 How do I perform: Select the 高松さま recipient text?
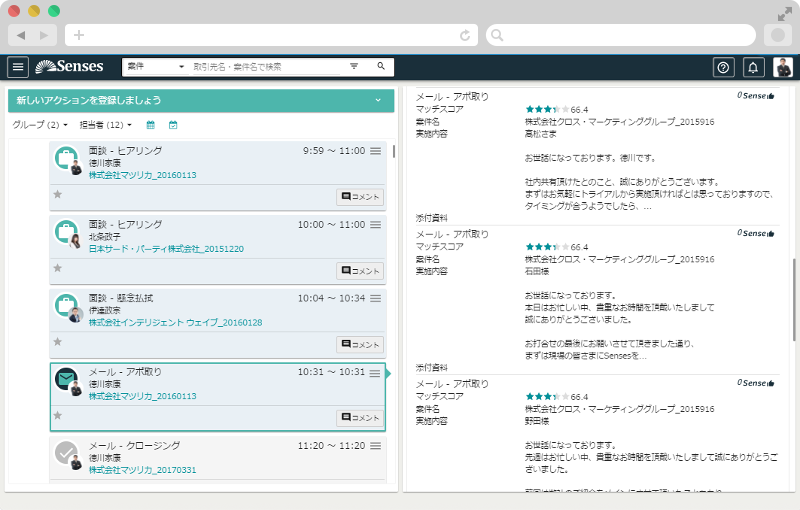click(540, 134)
